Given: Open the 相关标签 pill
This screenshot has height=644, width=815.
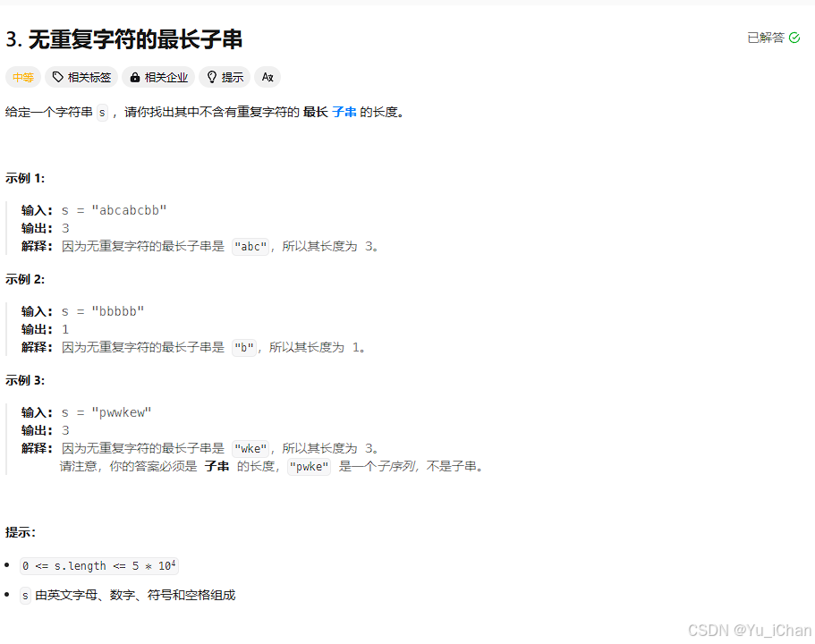Looking at the screenshot, I should point(81,78).
